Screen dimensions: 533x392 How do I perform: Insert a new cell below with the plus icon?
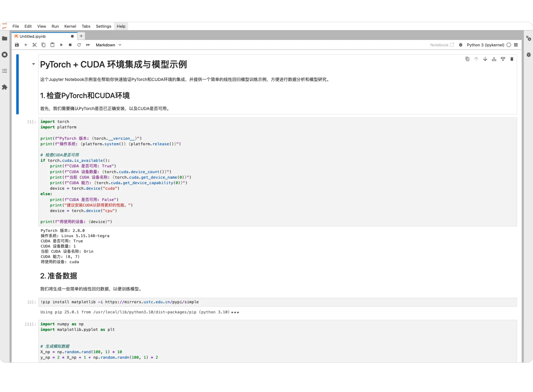(26, 45)
